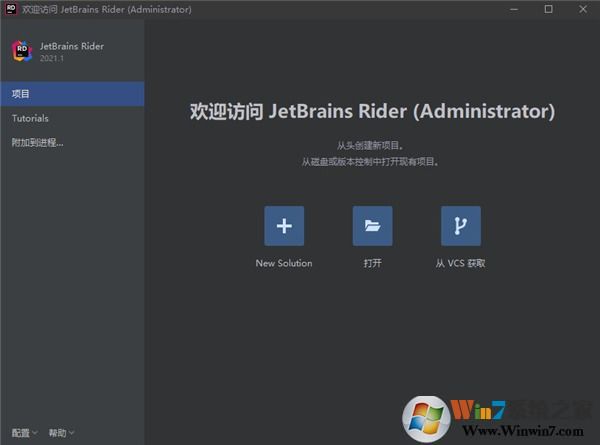600x445 pixels.
Task: Click the VCS branch icon
Action: pyautogui.click(x=461, y=226)
